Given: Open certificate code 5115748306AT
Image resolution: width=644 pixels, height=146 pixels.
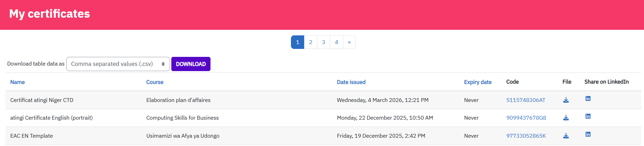Looking at the screenshot, I should click(x=525, y=100).
